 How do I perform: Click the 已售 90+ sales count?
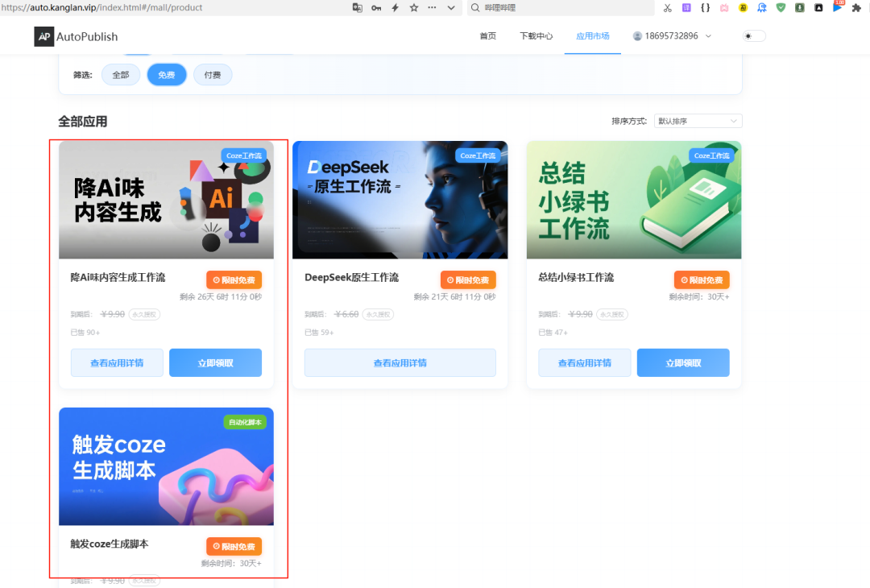85,333
